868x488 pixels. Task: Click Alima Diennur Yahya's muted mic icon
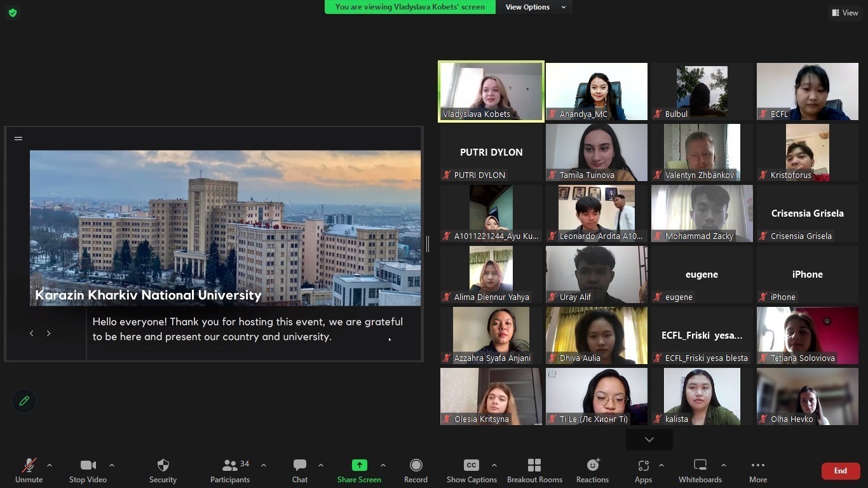pos(447,297)
